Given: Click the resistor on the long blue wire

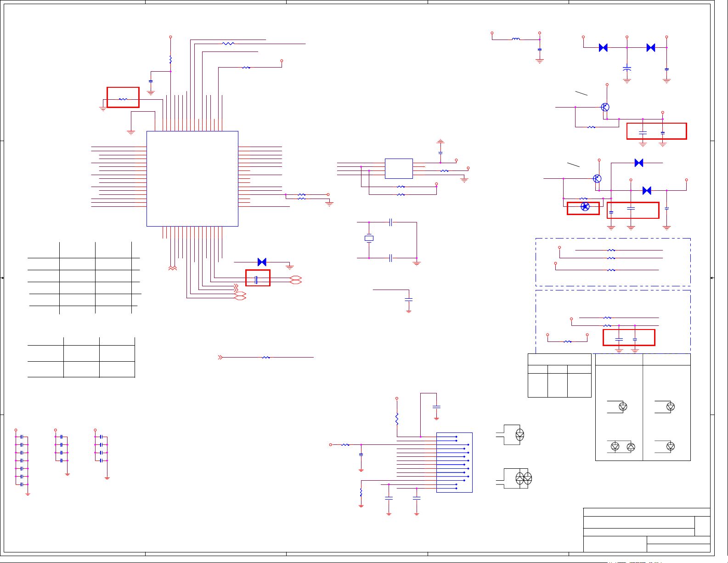Looking at the screenshot, I should 265,357.
